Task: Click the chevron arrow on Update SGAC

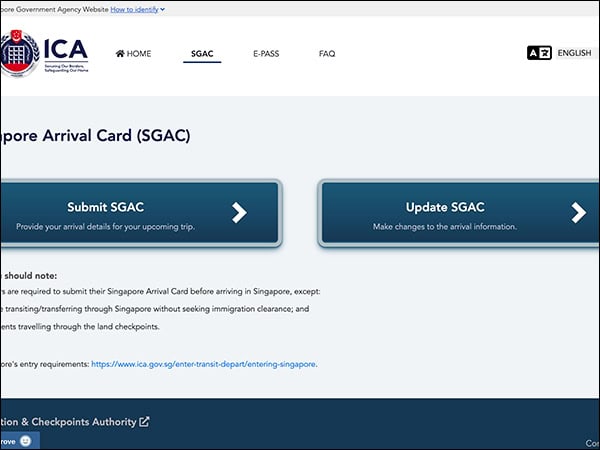Action: [579, 213]
